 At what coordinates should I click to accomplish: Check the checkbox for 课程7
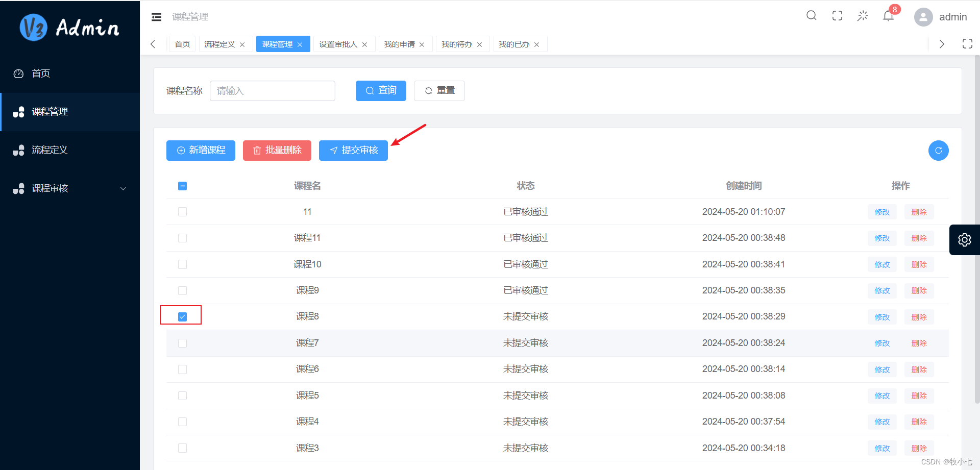point(182,343)
